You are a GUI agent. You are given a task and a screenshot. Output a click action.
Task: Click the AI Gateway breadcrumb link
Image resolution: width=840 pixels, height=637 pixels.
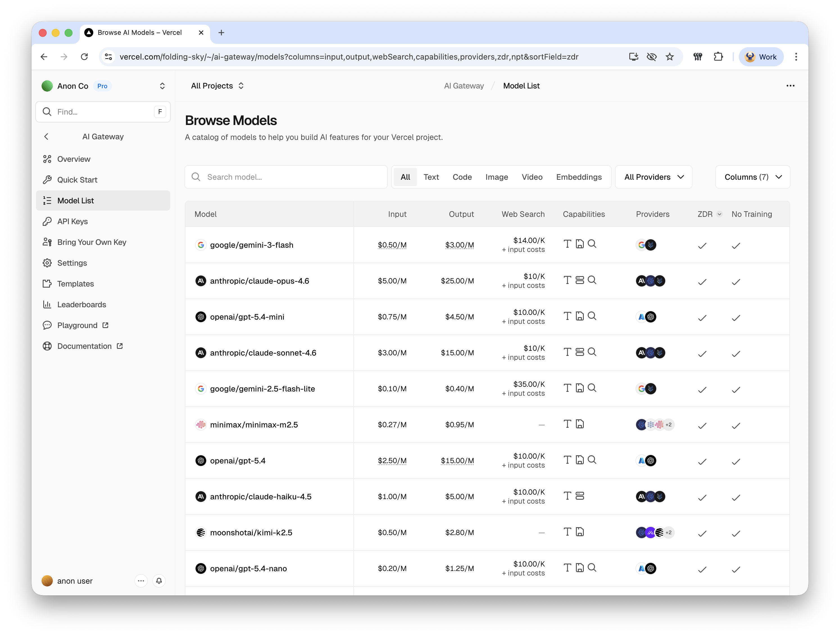coord(464,86)
